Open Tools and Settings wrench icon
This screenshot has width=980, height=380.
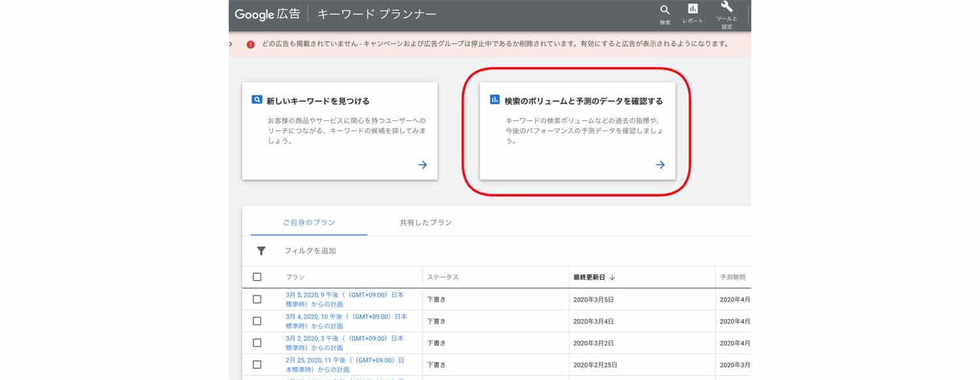coord(727,8)
